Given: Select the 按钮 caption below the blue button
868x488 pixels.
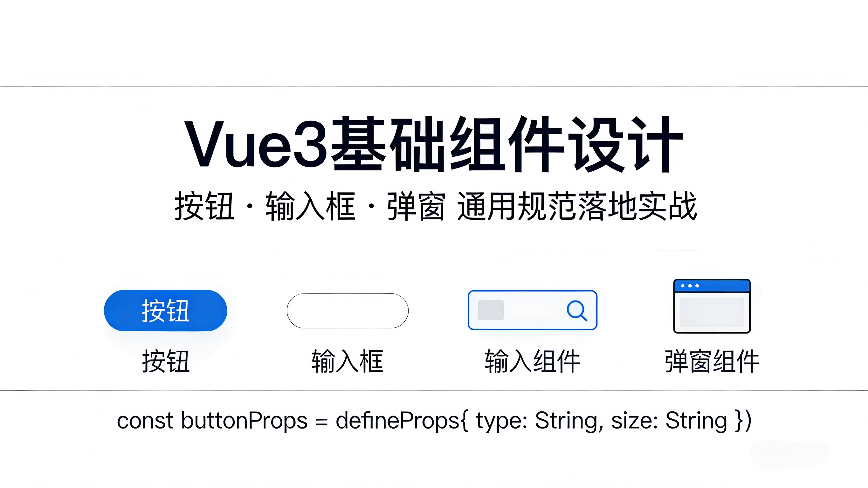Looking at the screenshot, I should click(166, 361).
